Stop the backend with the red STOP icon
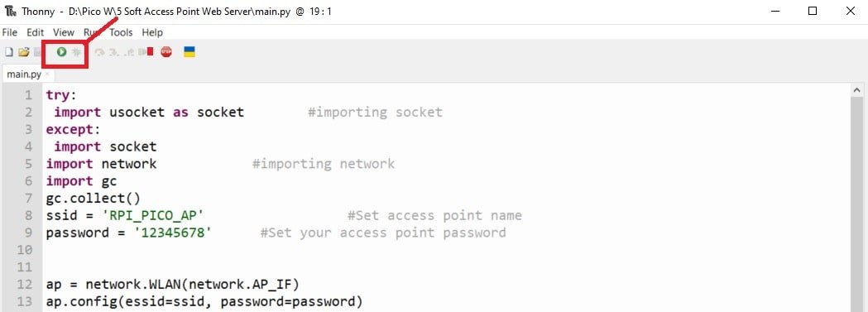 pos(166,52)
